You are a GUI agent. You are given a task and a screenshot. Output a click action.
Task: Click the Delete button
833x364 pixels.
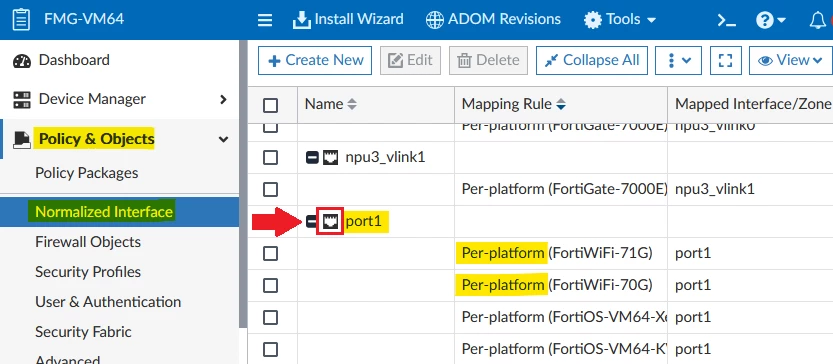pos(488,61)
